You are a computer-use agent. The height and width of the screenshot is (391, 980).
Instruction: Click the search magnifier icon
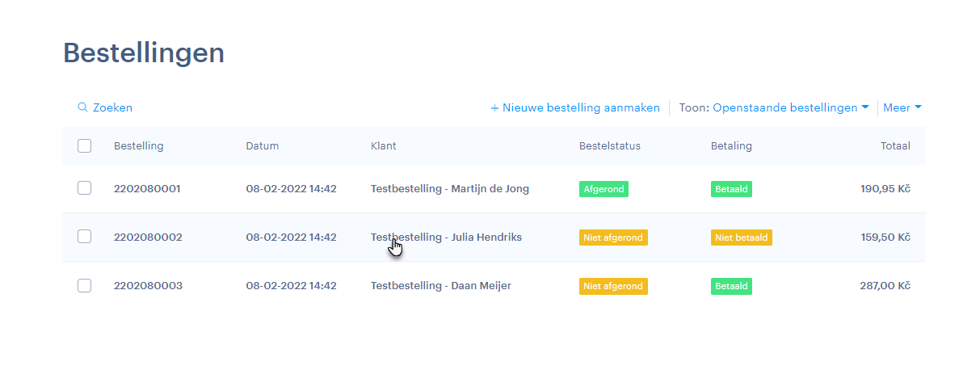[x=82, y=107]
